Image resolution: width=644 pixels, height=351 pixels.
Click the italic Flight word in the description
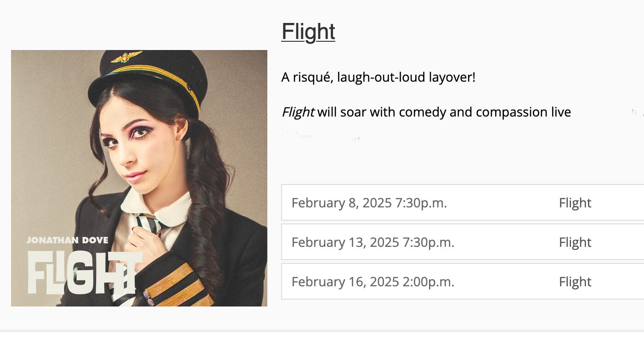pos(297,112)
